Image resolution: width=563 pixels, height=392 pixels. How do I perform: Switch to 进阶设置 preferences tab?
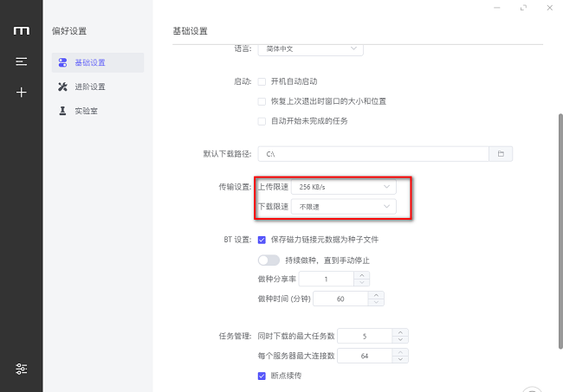(x=90, y=87)
